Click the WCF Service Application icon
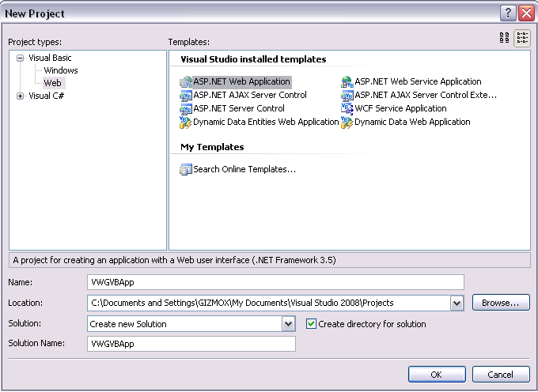The width and height of the screenshot is (538, 392). (x=347, y=108)
